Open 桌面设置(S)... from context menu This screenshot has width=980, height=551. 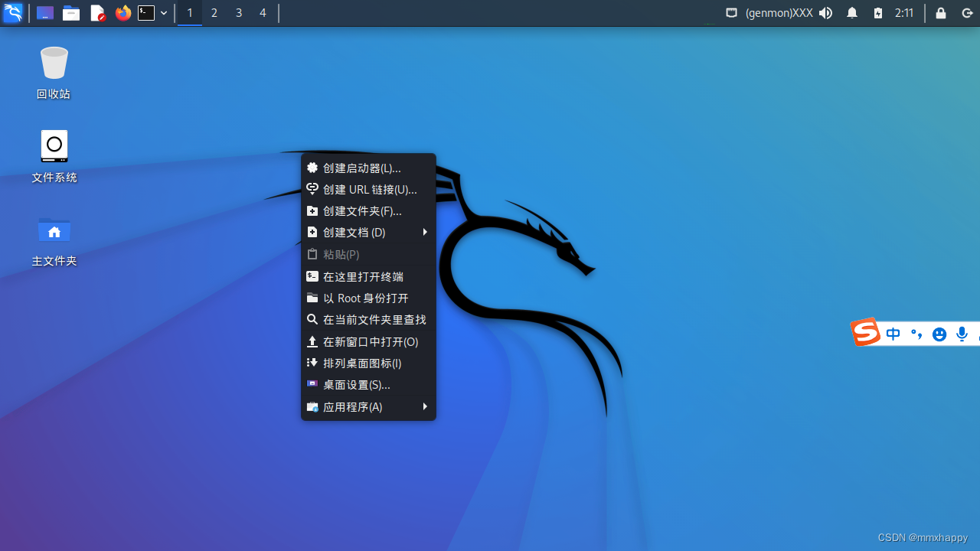[368, 384]
